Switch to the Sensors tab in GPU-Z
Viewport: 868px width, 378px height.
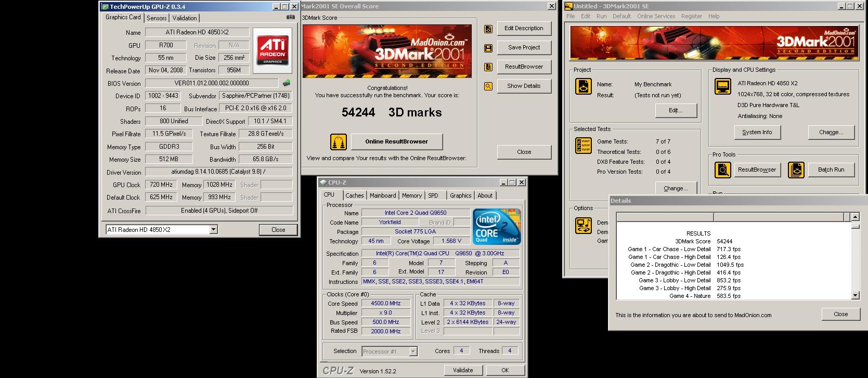[157, 18]
